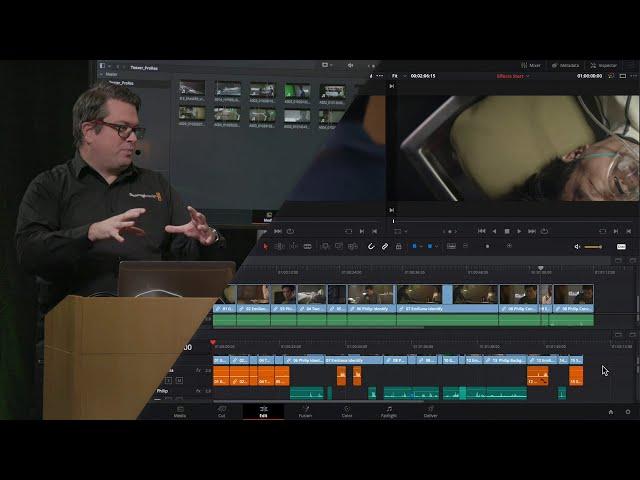Click play forward in the timeline viewer
The image size is (640, 480).
(x=520, y=231)
